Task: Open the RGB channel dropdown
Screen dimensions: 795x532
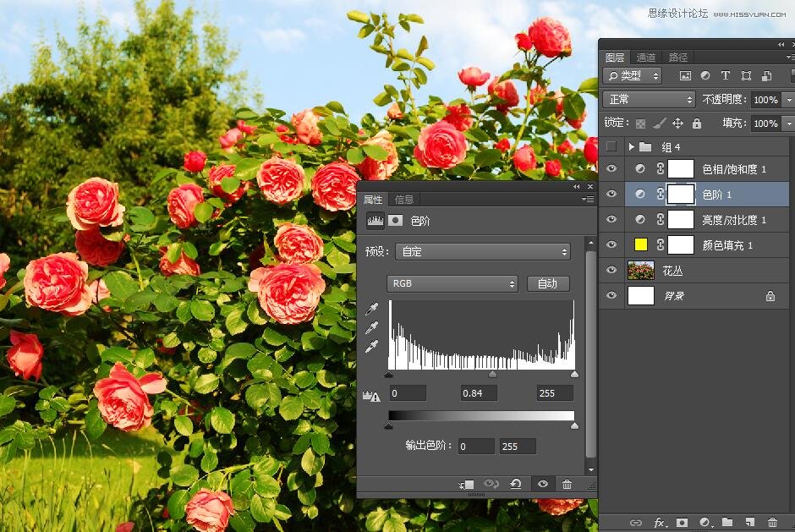Action: 452,283
